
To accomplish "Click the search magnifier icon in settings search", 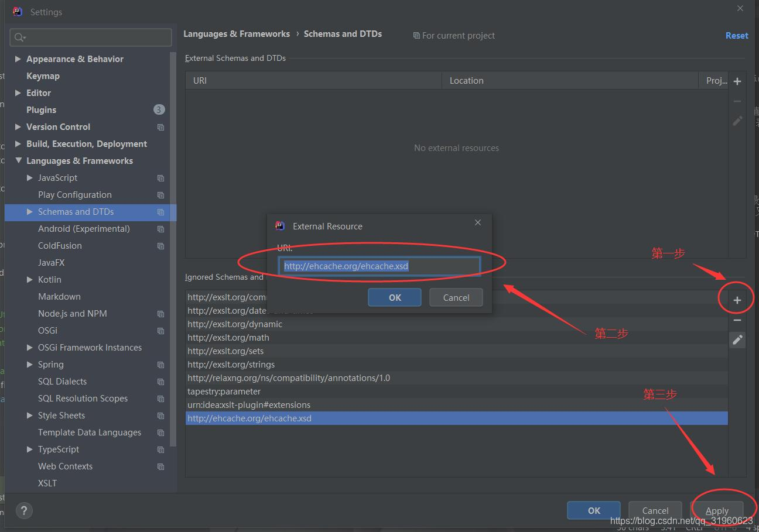I will coord(20,37).
